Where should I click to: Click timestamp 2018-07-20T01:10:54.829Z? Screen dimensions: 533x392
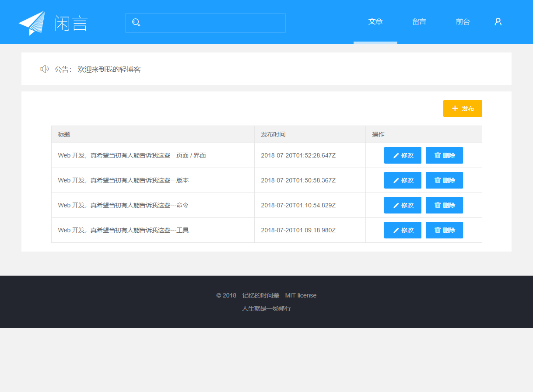coord(298,205)
